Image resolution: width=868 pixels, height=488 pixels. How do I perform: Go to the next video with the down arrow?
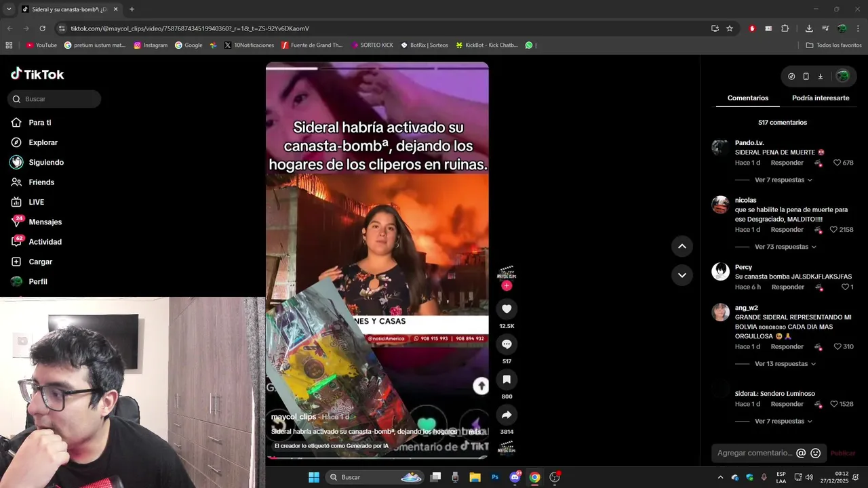[682, 274]
